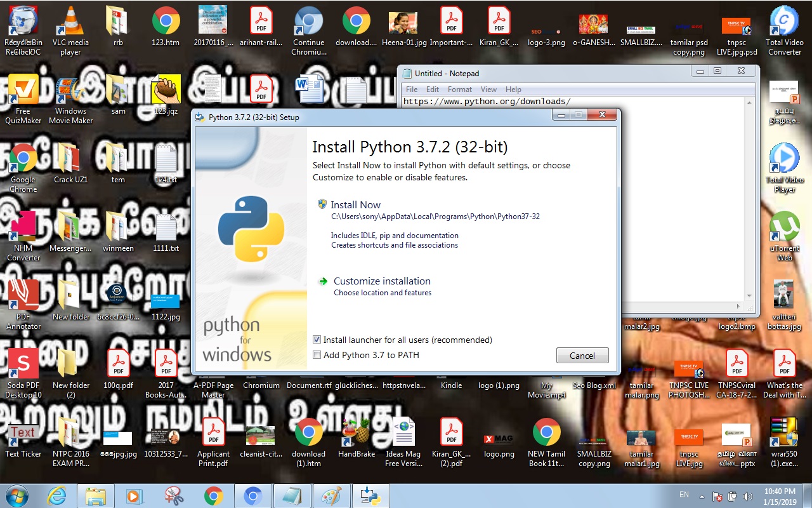The height and width of the screenshot is (508, 812).
Task: Open the Python installer from the taskbar
Action: (370, 495)
